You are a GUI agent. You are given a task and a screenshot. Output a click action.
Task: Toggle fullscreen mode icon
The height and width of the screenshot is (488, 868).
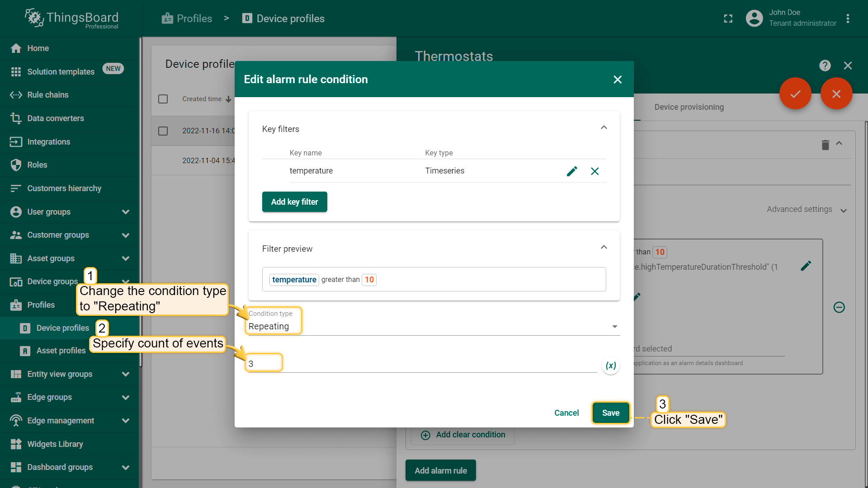[x=728, y=19]
